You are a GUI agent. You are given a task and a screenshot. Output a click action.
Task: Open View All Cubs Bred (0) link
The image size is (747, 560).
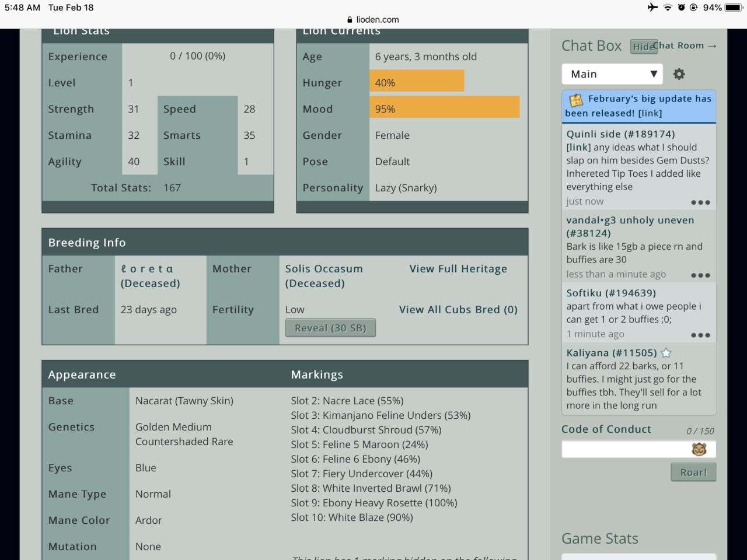point(458,310)
